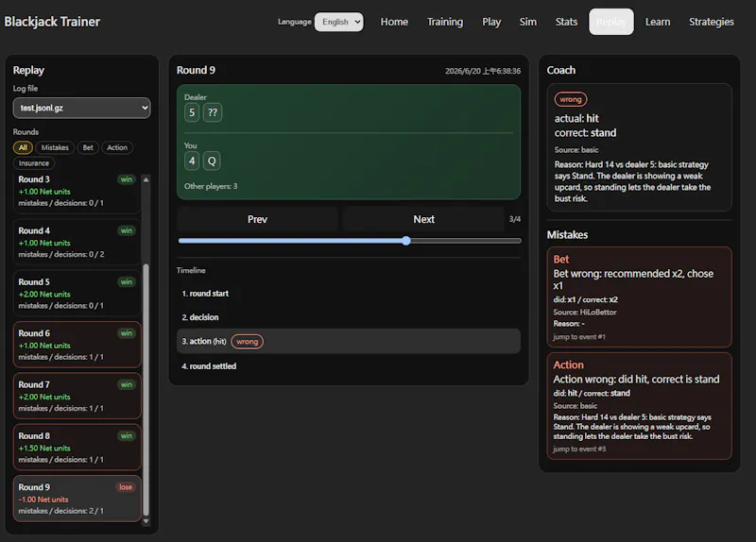756x542 pixels.
Task: Navigate to the Strategies tab
Action: coord(712,22)
